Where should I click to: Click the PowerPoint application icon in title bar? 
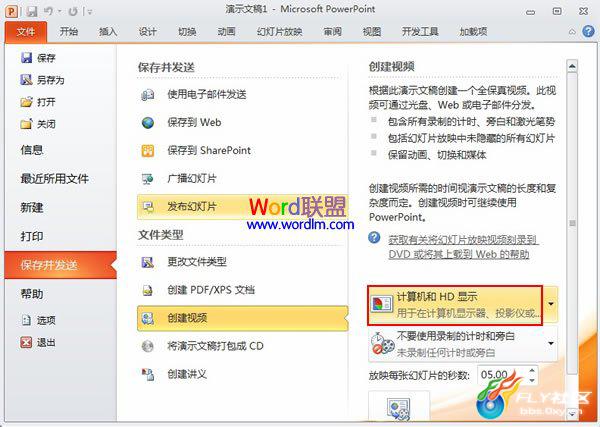(x=11, y=11)
